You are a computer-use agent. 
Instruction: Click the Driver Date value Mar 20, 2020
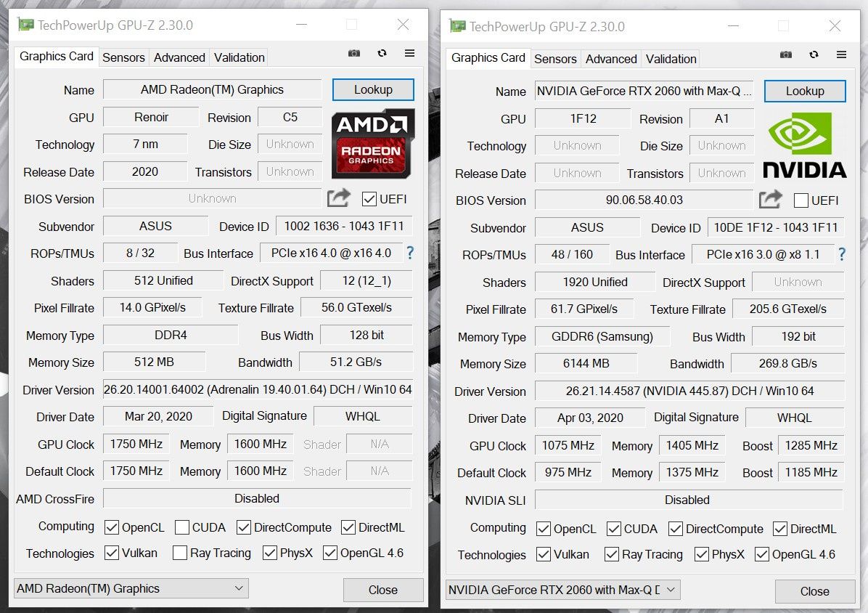[x=158, y=416]
